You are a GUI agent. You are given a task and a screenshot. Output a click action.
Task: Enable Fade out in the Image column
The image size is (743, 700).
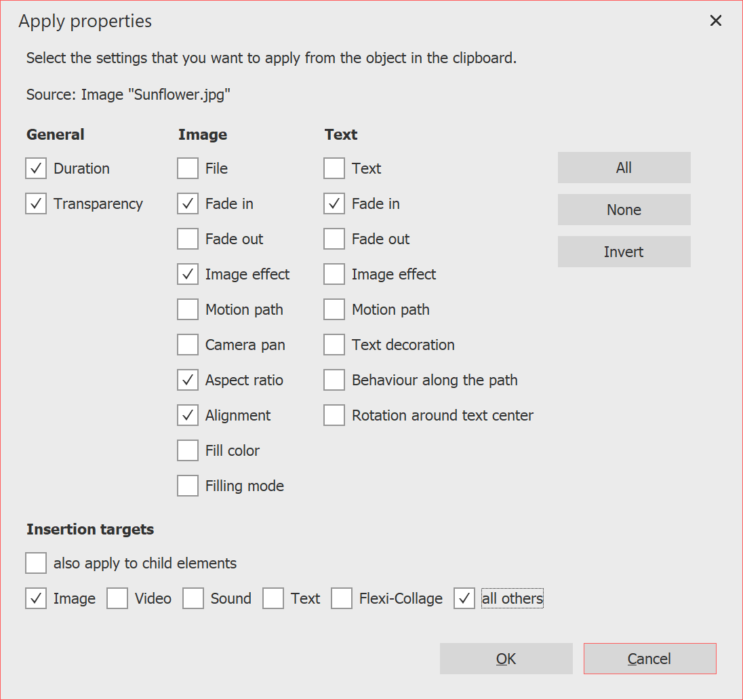pyautogui.click(x=188, y=239)
